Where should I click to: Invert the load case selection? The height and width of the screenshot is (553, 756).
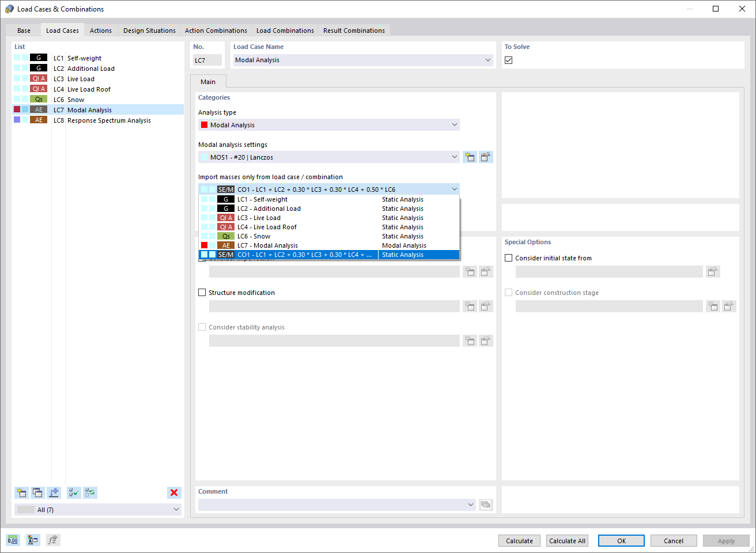pyautogui.click(x=89, y=493)
